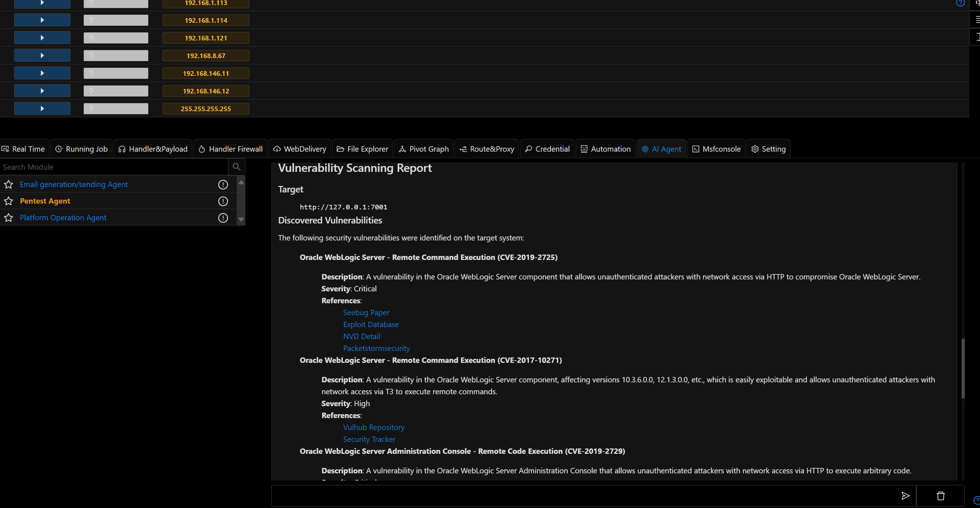Open the Pivot Graph tab
The height and width of the screenshot is (508, 980).
point(424,149)
